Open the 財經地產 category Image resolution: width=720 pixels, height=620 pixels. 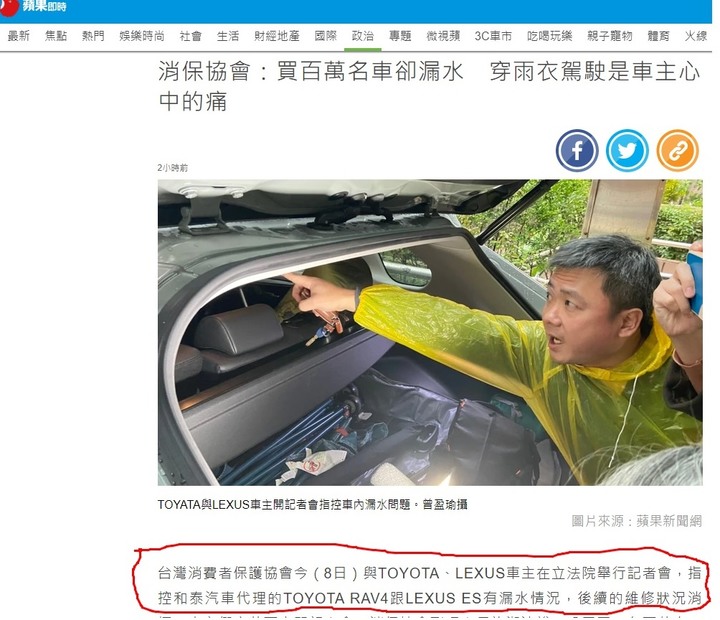(x=277, y=36)
